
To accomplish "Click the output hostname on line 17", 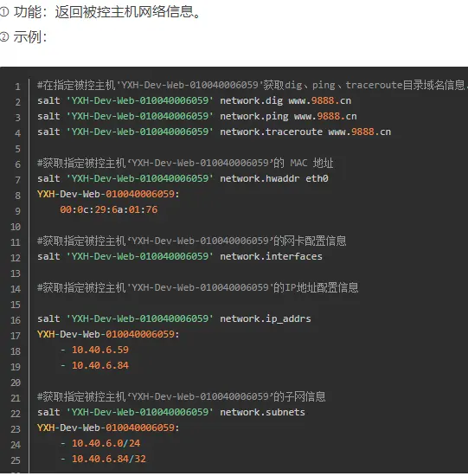I will [x=108, y=334].
